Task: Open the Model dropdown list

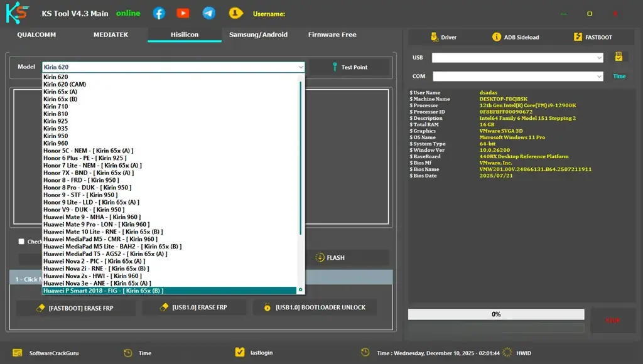Action: tap(300, 67)
